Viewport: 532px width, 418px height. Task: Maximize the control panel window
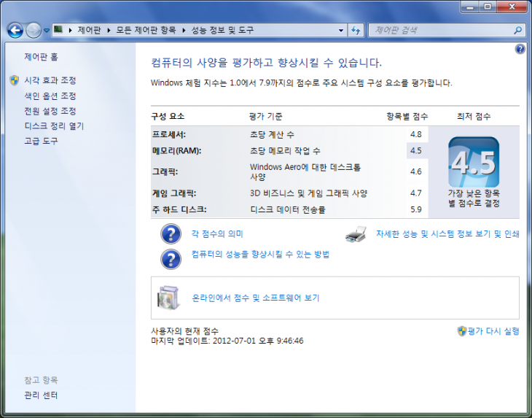tap(488, 7)
